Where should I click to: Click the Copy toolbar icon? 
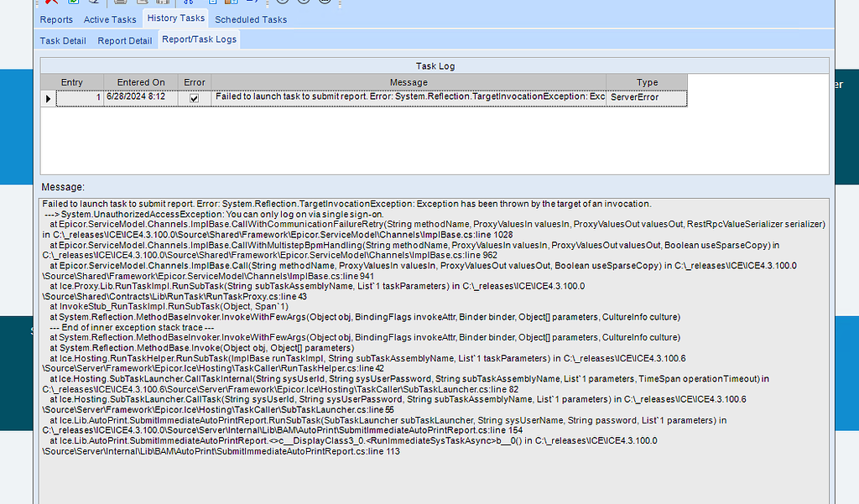214,3
